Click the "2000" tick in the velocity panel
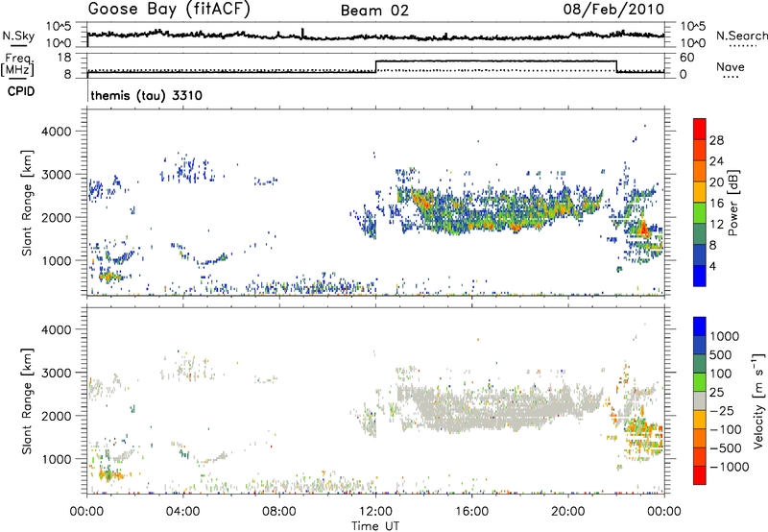The image size is (768, 532). [56, 416]
